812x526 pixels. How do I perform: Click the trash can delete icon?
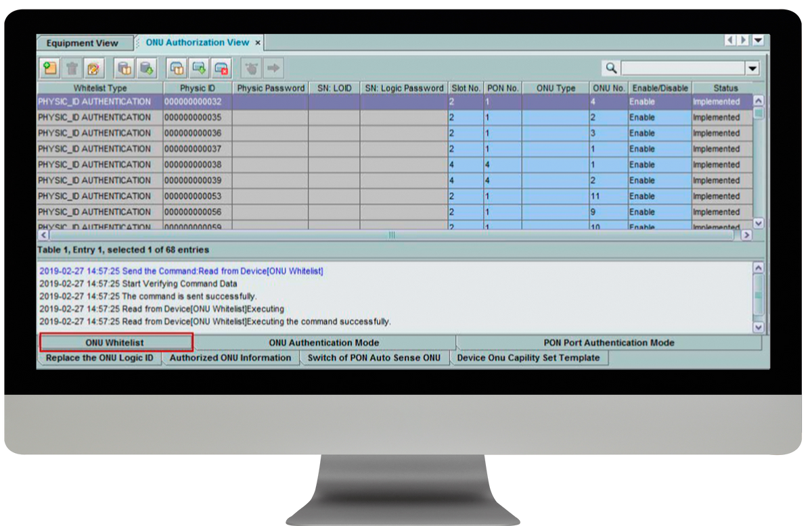click(72, 68)
